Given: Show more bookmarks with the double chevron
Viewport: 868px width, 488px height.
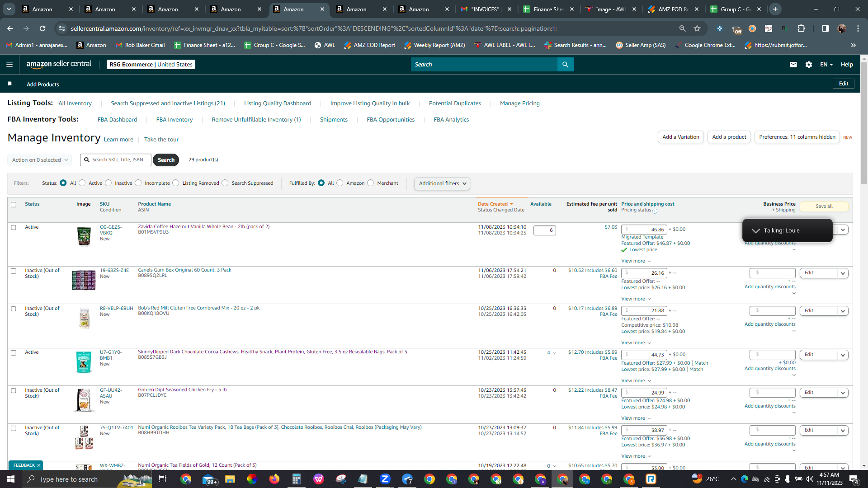Looking at the screenshot, I should point(854,45).
